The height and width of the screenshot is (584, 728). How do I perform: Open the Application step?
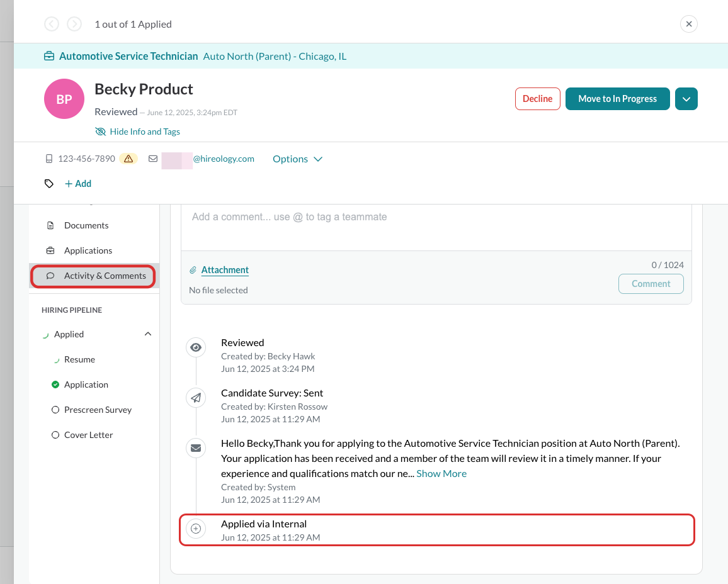86,385
